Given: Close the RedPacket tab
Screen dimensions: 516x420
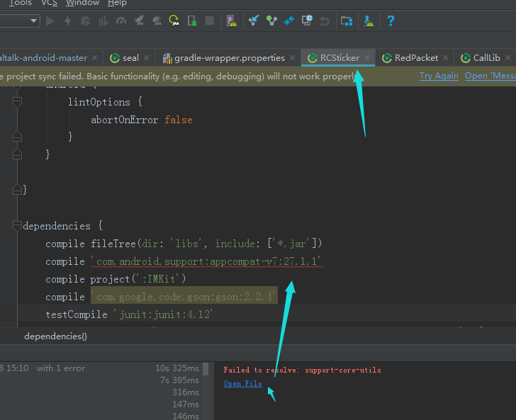Looking at the screenshot, I should 446,58.
